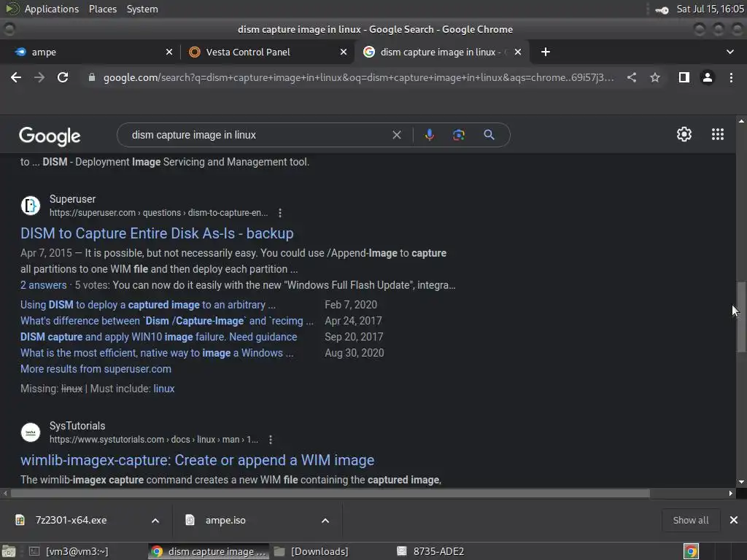Viewport: 747px width, 560px height.
Task: Open the Places menu
Action: click(x=103, y=9)
